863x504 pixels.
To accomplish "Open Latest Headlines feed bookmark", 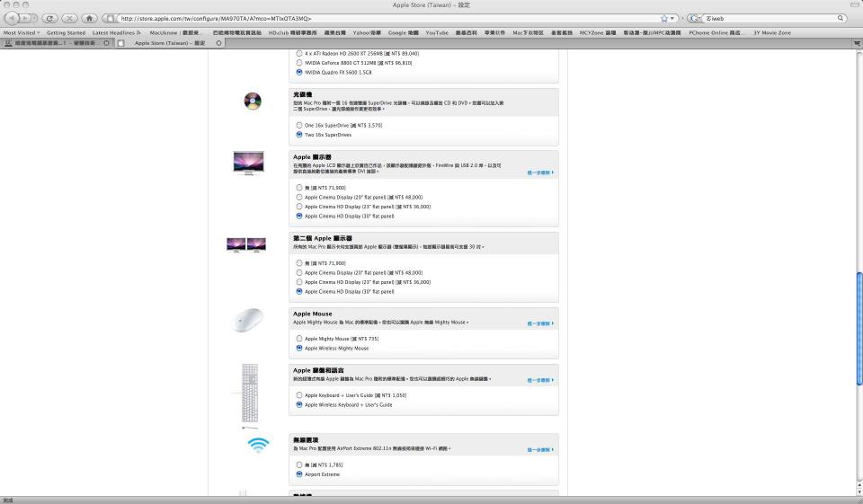I will tap(116, 32).
